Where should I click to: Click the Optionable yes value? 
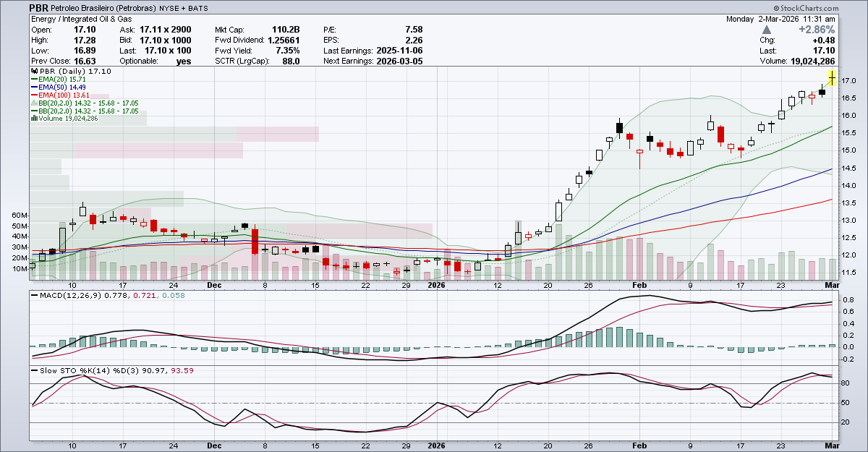pyautogui.click(x=184, y=61)
